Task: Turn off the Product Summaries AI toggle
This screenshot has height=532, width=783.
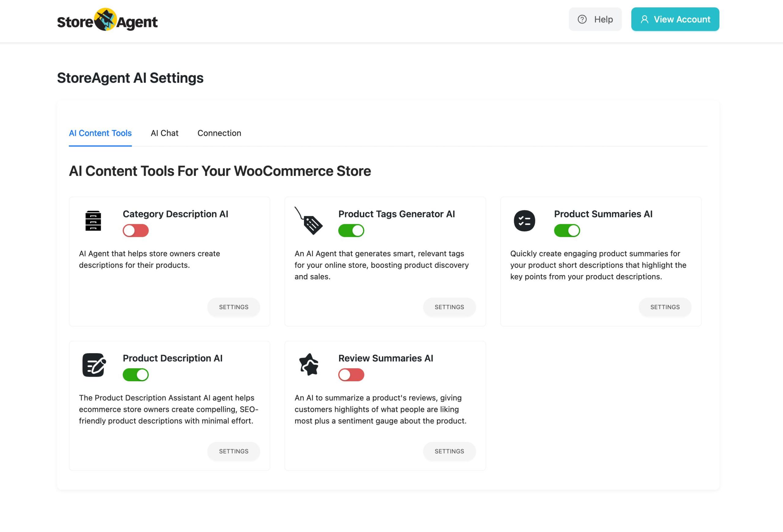Action: tap(567, 231)
